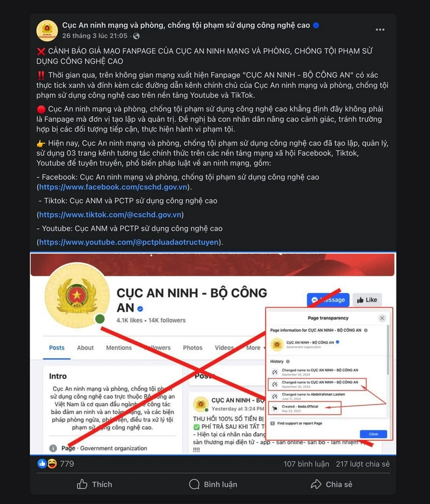Click the page's profile avatar badge
This screenshot has height=504, width=430.
[x=47, y=30]
